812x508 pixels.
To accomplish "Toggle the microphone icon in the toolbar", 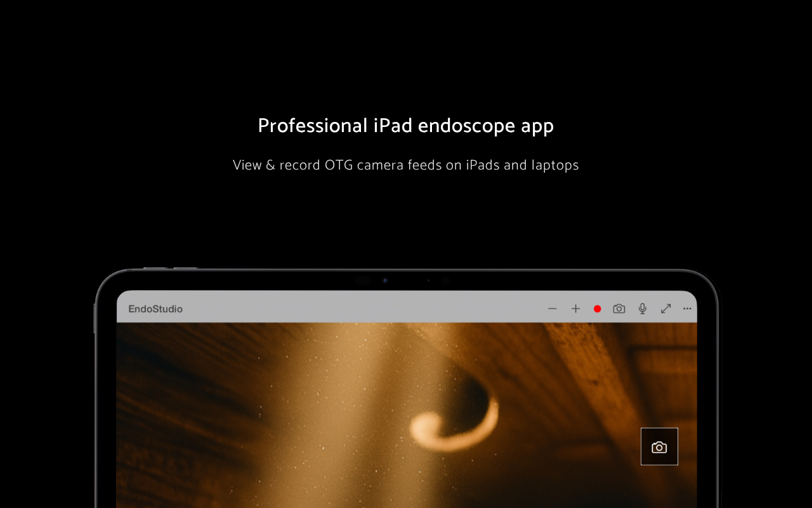I will tap(643, 309).
